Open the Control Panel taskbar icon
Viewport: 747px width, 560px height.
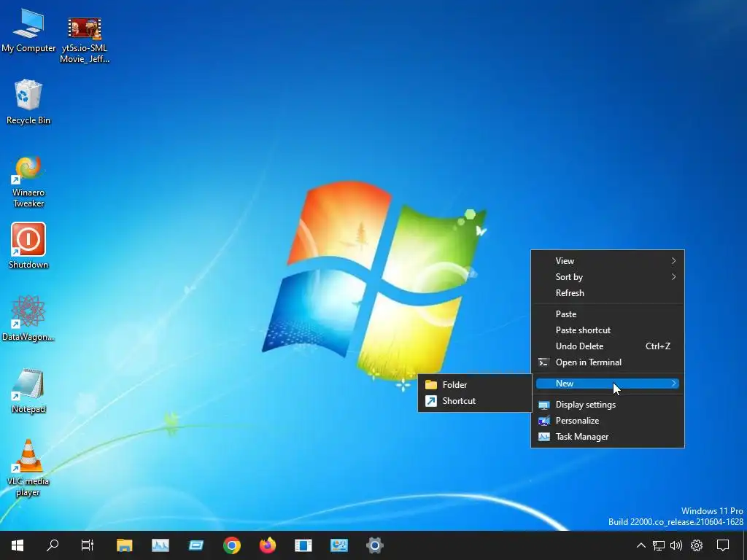pyautogui.click(x=338, y=545)
